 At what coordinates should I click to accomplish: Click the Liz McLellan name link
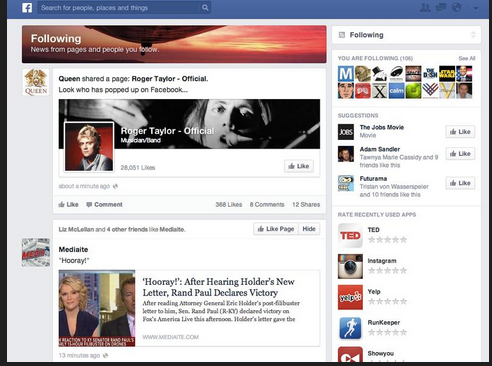click(x=76, y=229)
